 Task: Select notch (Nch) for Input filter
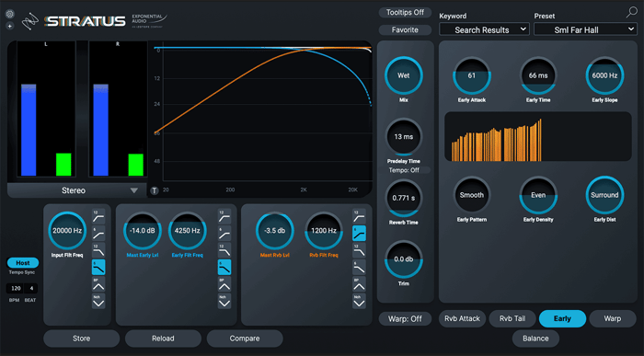point(98,301)
